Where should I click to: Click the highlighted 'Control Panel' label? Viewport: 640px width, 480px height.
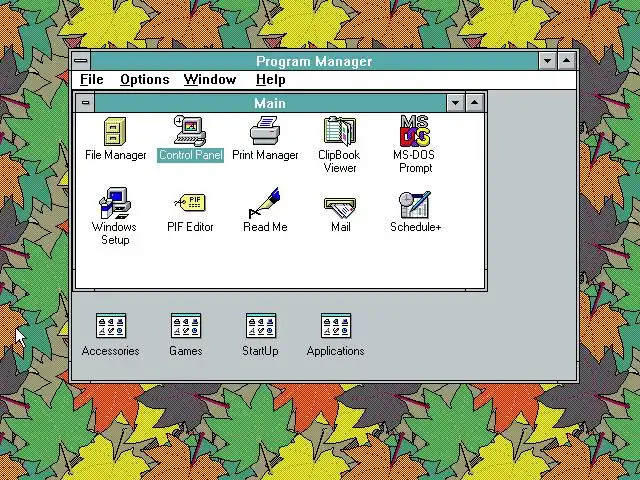pyautogui.click(x=191, y=155)
